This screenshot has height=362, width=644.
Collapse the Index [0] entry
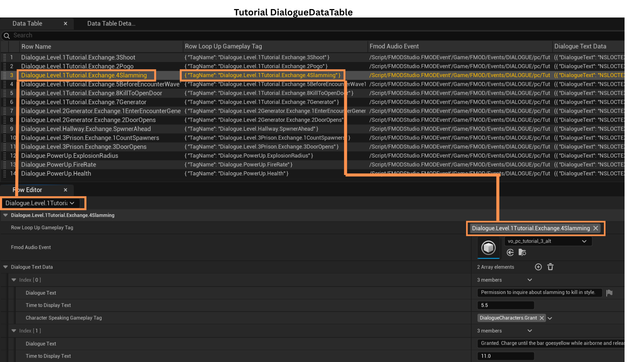pyautogui.click(x=14, y=280)
